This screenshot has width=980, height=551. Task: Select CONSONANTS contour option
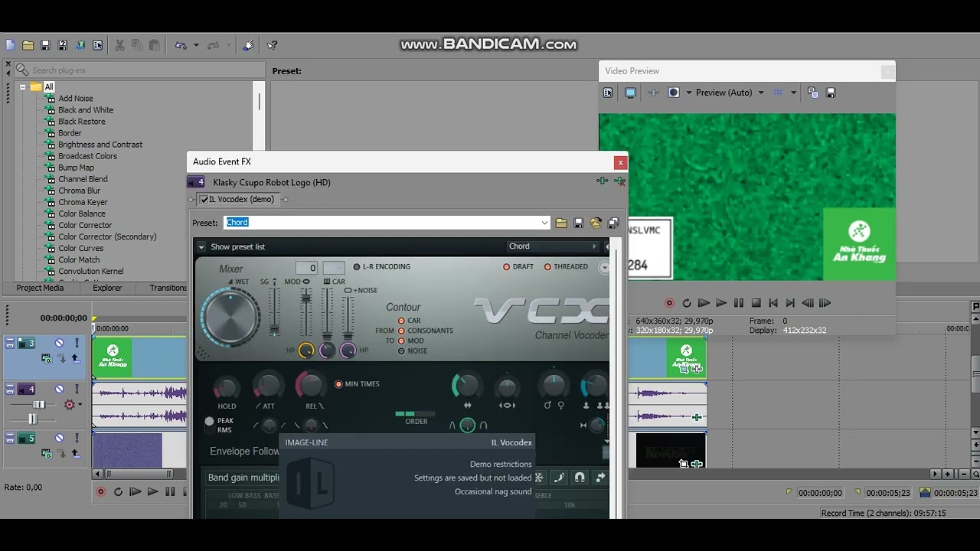[x=425, y=331]
